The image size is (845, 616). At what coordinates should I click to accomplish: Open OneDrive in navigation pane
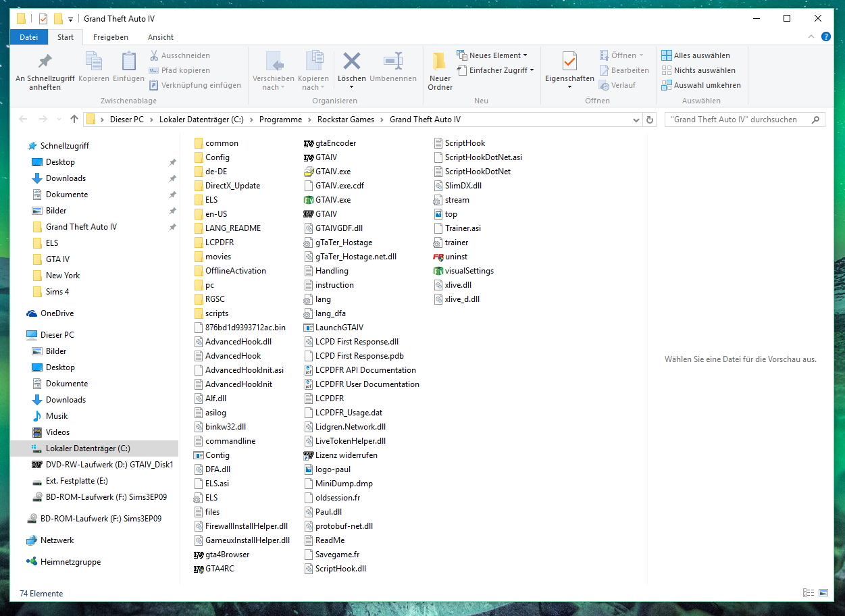(x=50, y=313)
